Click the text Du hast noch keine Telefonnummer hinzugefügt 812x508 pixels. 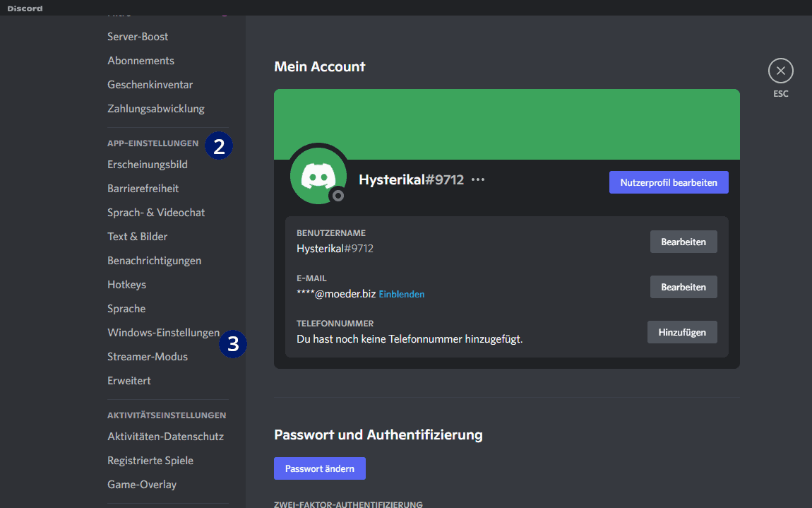coord(410,340)
